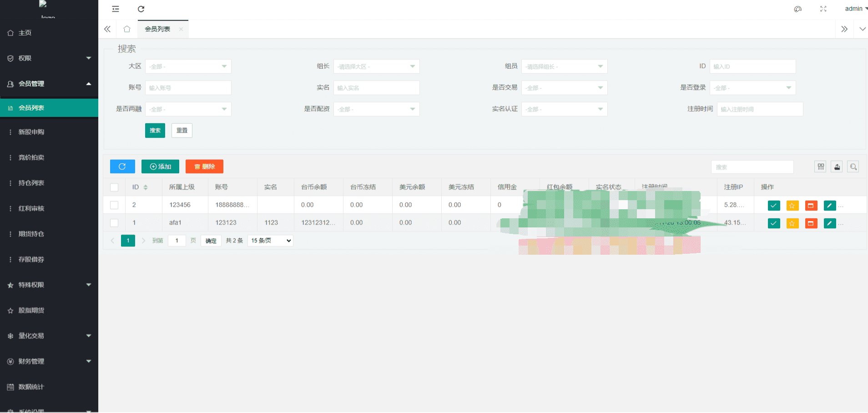Viewport: 868px width, 413px height.
Task: Open 主页 in the sidebar
Action: pyautogui.click(x=49, y=33)
